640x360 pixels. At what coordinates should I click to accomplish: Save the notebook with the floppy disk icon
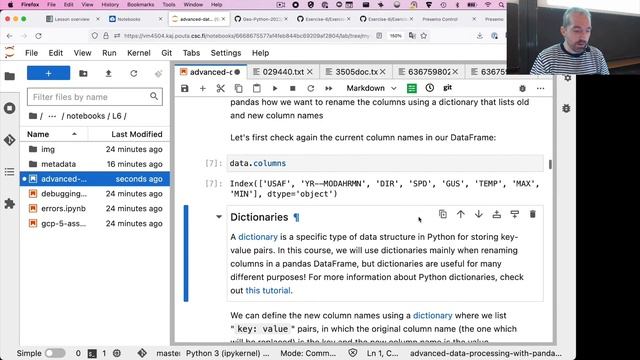pos(184,88)
